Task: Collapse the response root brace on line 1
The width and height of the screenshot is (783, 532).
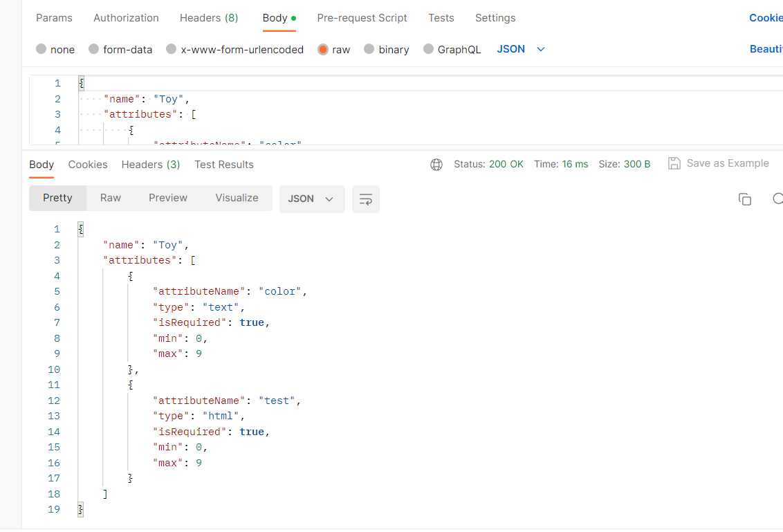Action: coord(80,229)
